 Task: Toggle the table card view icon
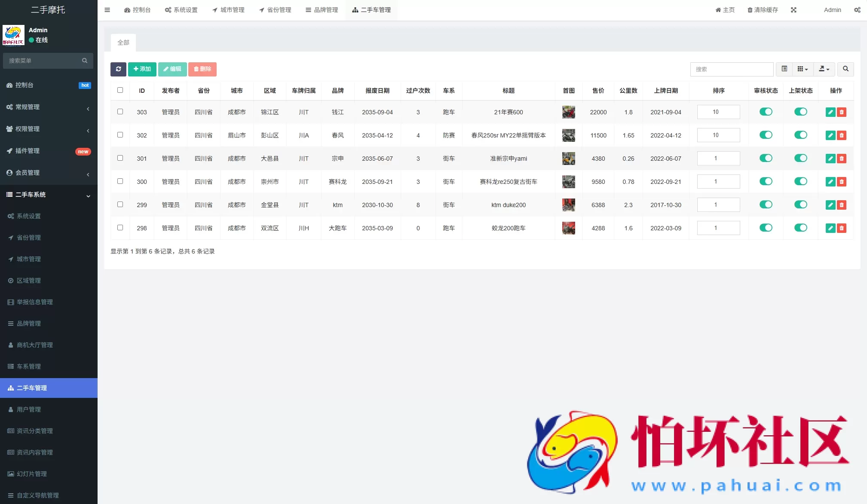point(784,69)
